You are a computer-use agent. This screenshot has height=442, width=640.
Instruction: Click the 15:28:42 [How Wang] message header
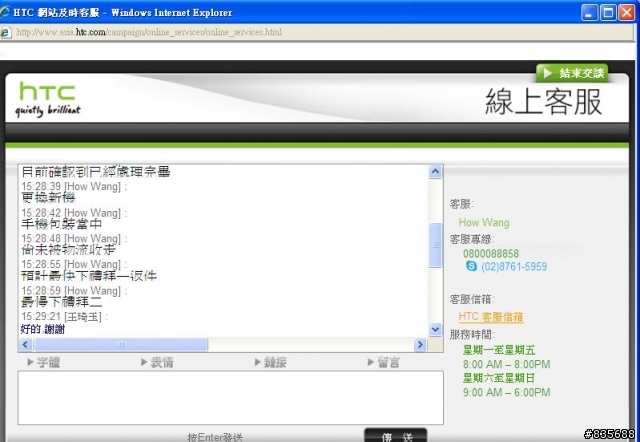[x=74, y=213]
